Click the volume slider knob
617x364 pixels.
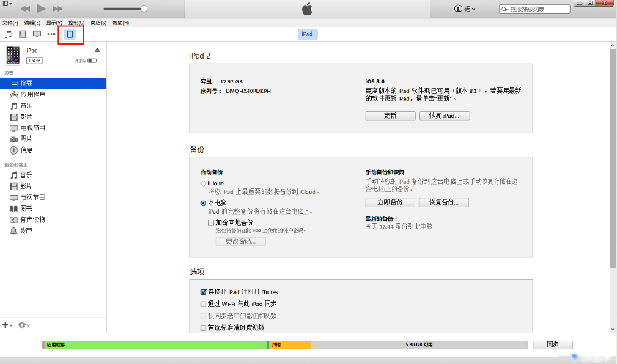point(144,9)
